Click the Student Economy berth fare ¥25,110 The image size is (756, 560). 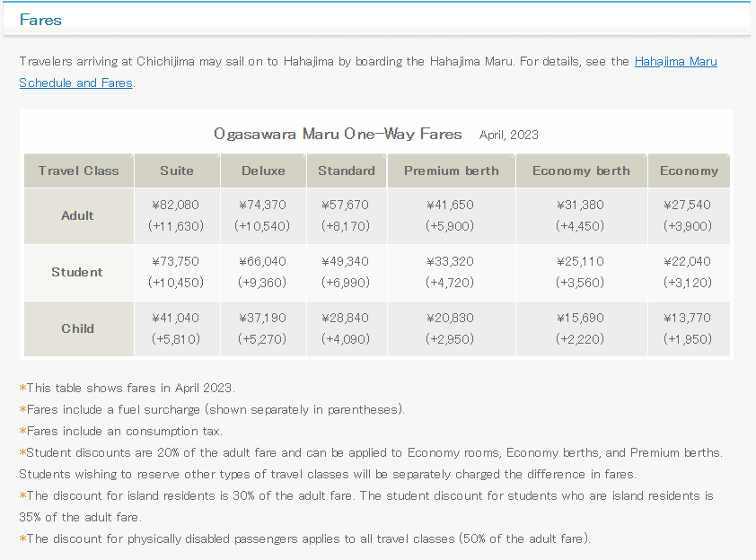581,261
